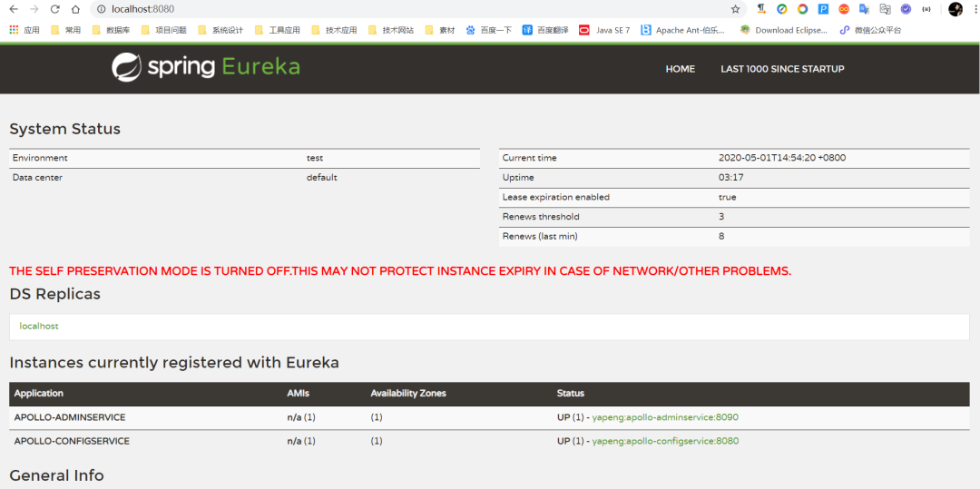This screenshot has height=489, width=980.
Task: Click the Availability Zones column header
Action: pos(408,394)
